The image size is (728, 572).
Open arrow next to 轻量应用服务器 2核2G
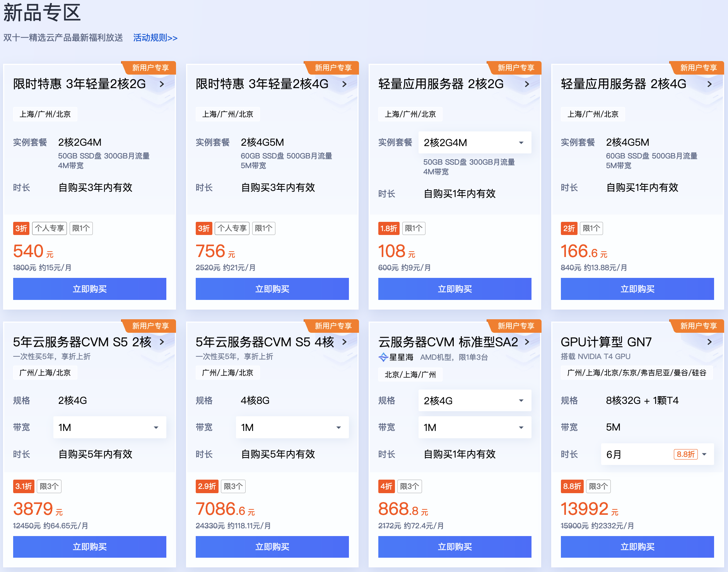point(527,84)
